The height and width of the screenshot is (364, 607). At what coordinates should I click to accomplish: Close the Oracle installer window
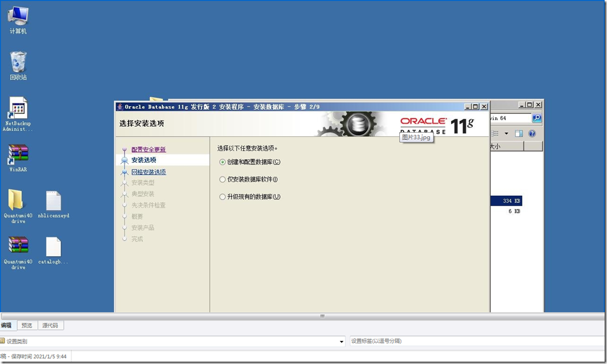pos(484,107)
